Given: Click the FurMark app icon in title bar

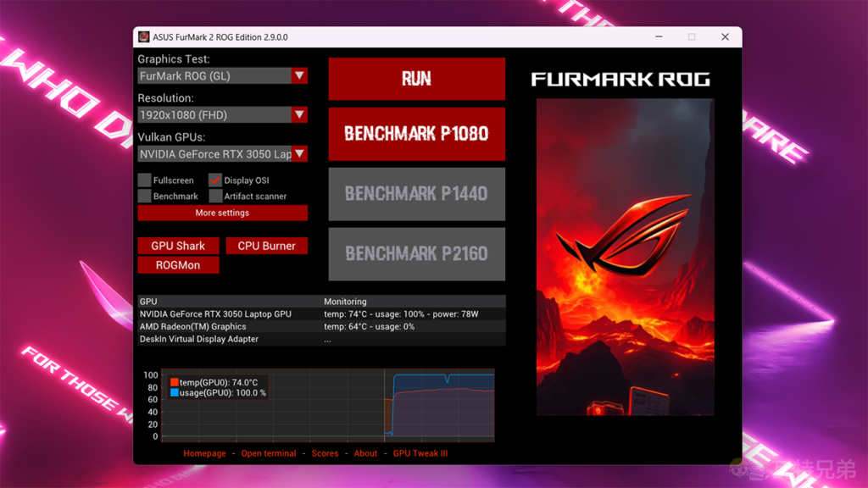Looking at the screenshot, I should tap(144, 37).
